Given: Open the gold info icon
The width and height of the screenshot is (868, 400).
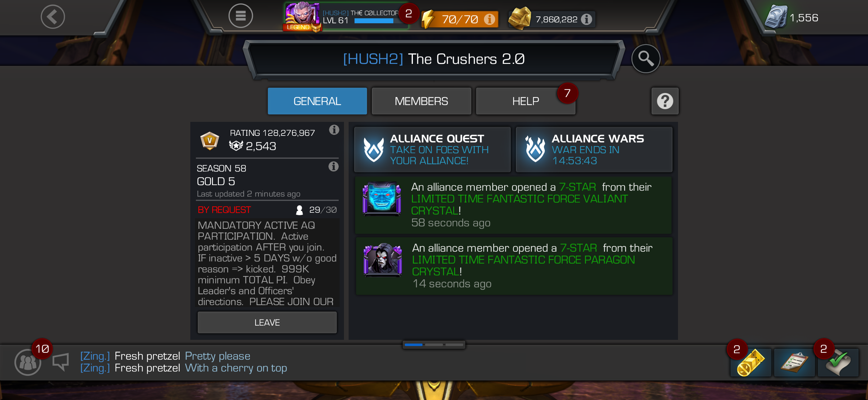Looking at the screenshot, I should (586, 19).
